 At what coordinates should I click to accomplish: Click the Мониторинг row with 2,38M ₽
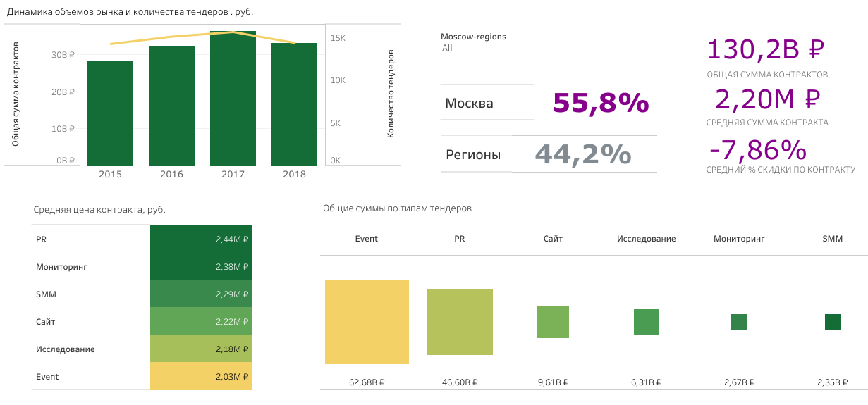pyautogui.click(x=201, y=267)
